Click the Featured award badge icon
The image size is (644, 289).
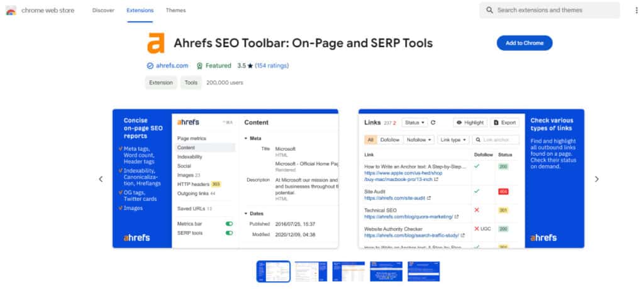(x=199, y=66)
